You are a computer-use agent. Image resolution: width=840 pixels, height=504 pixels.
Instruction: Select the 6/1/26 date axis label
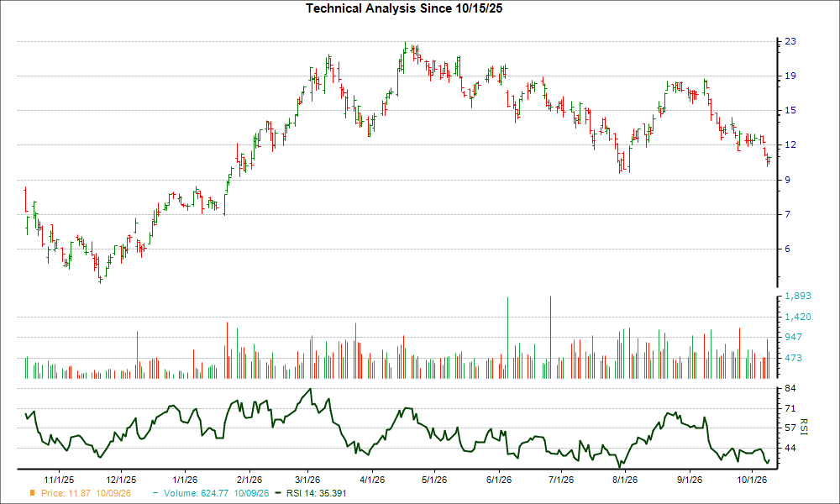pyautogui.click(x=499, y=480)
